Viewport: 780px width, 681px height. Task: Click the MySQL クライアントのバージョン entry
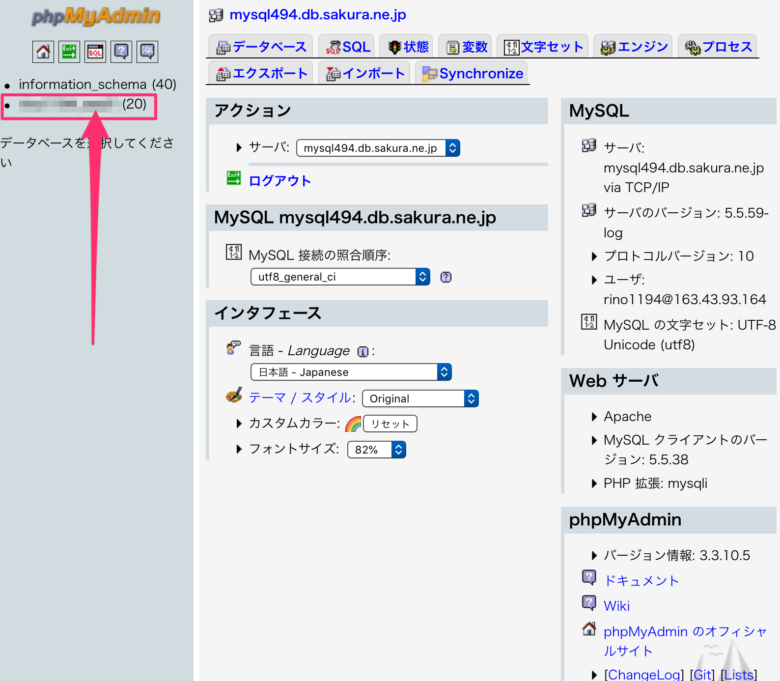685,450
